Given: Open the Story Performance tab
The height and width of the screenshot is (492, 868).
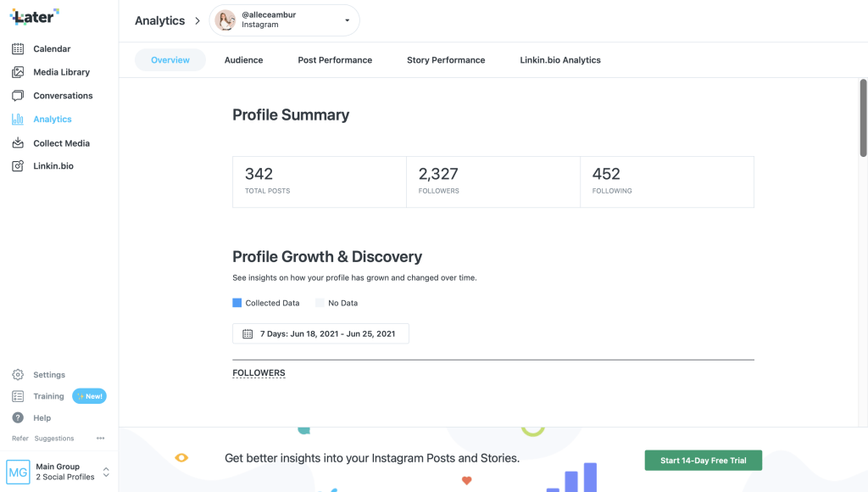Looking at the screenshot, I should [x=446, y=60].
